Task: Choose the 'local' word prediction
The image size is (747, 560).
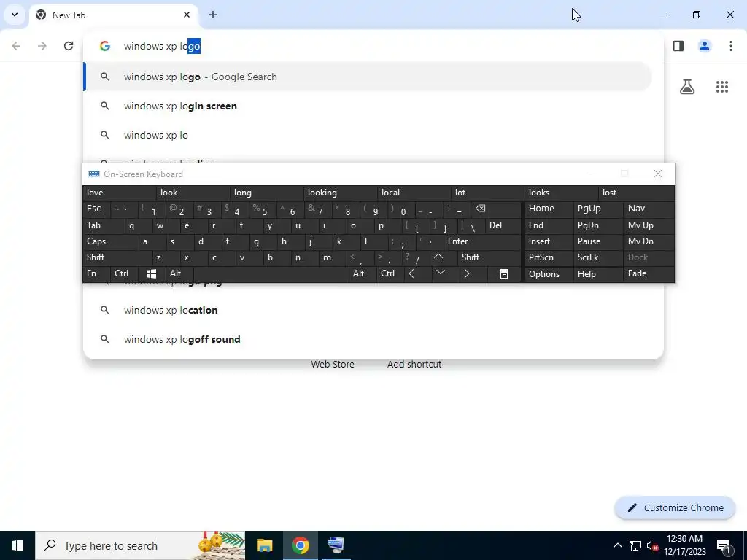Action: pos(414,192)
